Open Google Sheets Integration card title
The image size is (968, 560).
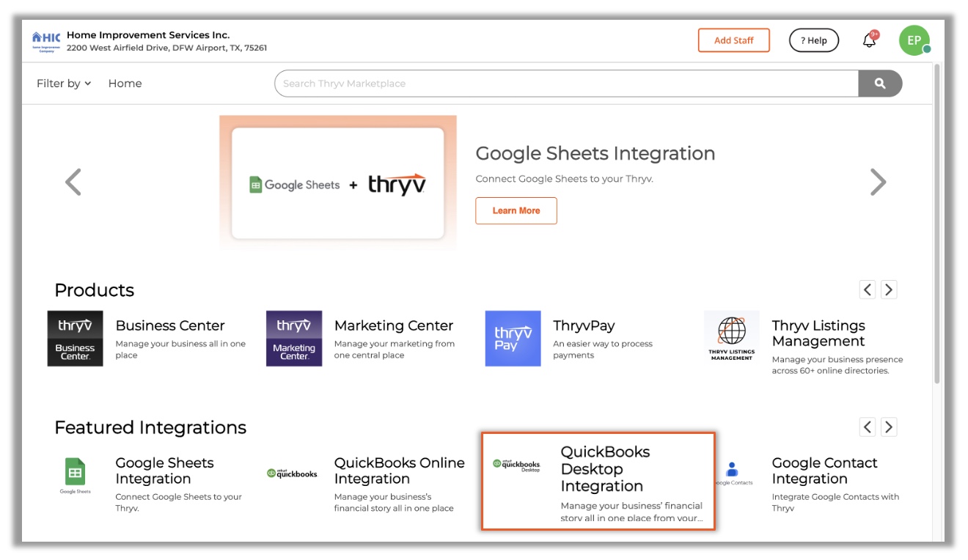pos(164,471)
